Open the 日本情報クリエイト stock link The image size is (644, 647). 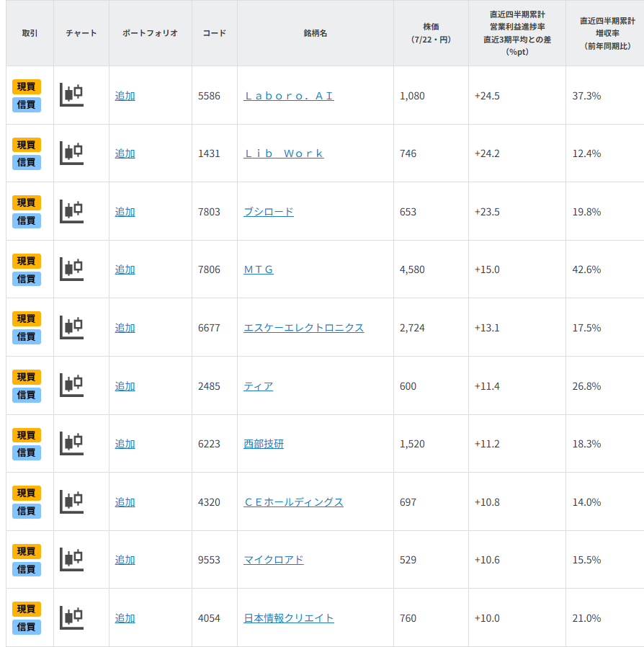pyautogui.click(x=289, y=618)
